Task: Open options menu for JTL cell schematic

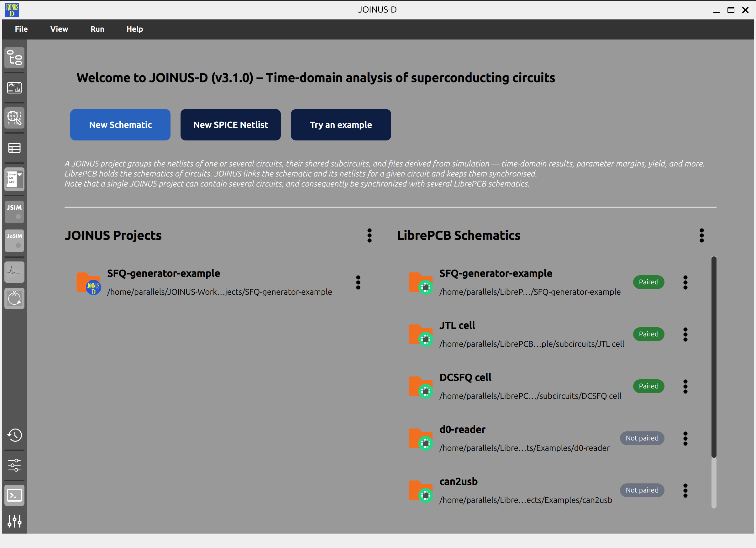Action: [685, 335]
